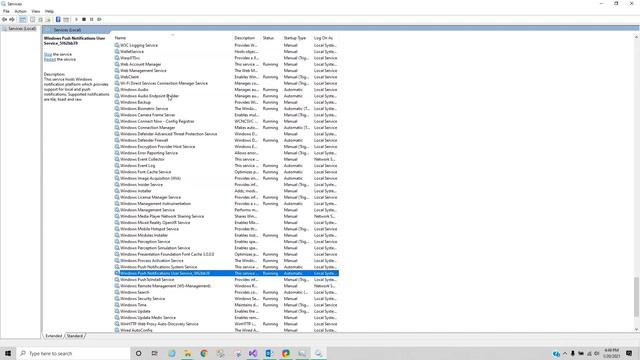
Task: Select the WalletService row
Action: [227, 51]
